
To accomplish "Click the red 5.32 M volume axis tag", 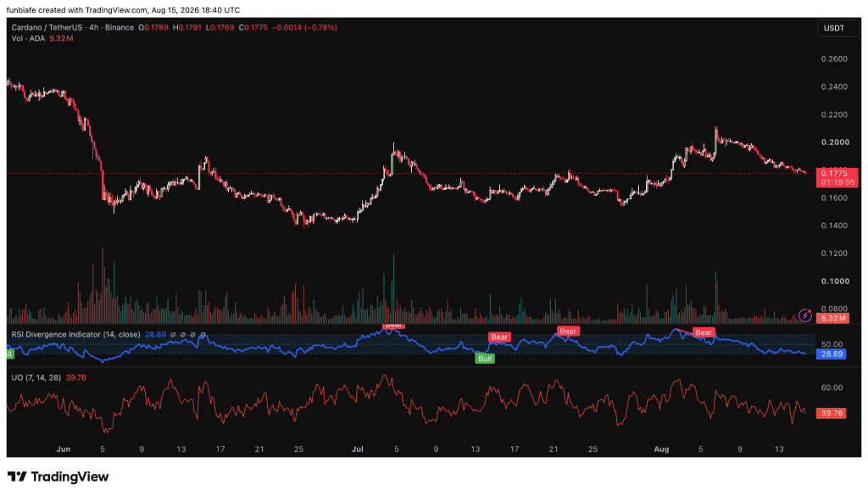I will (x=833, y=318).
